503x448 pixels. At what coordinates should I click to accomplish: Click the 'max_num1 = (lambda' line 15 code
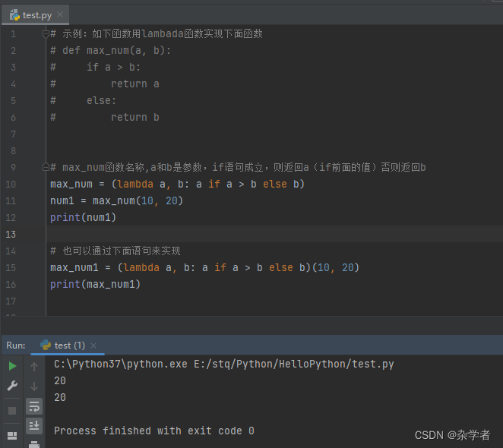coord(204,267)
